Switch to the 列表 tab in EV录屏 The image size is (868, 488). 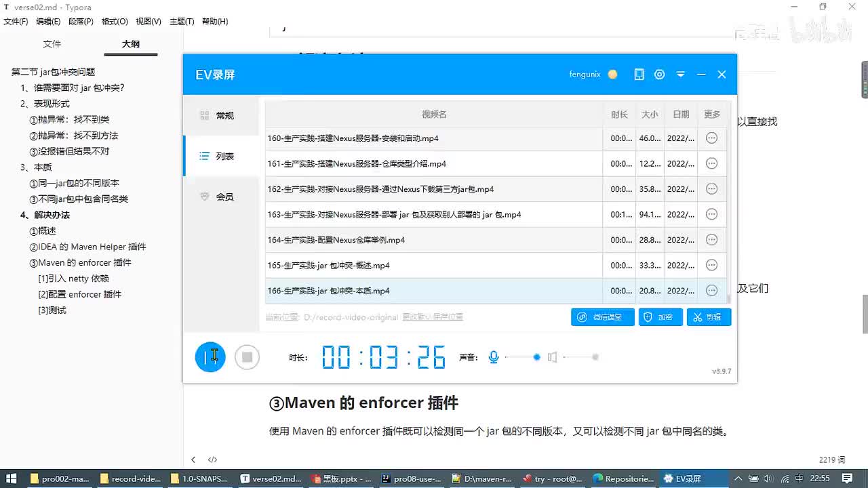click(221, 156)
